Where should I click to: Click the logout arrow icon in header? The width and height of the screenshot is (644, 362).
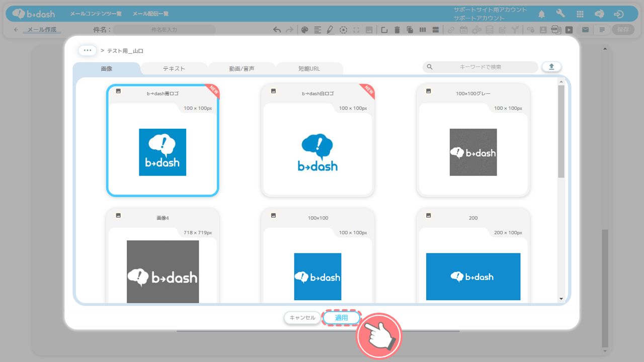(x=619, y=14)
